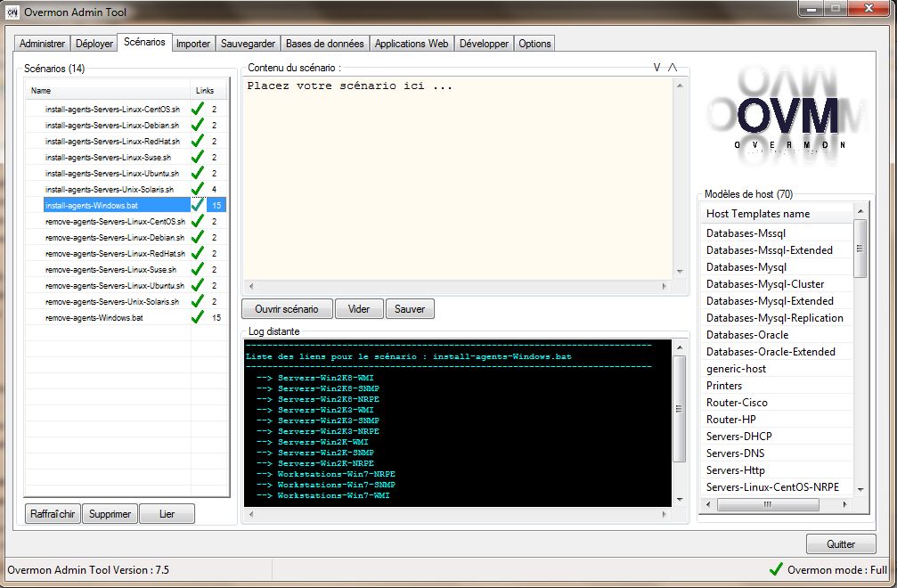Click the Lier button
This screenshot has width=897, height=588.
[167, 514]
